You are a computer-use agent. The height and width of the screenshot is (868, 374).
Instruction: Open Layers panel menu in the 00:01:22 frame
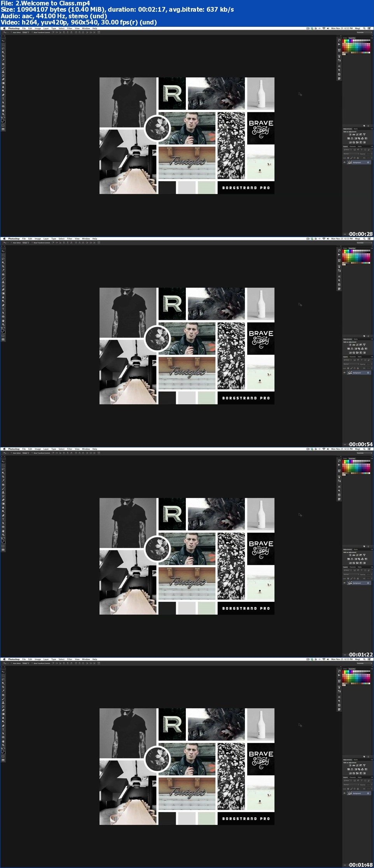tap(372, 567)
